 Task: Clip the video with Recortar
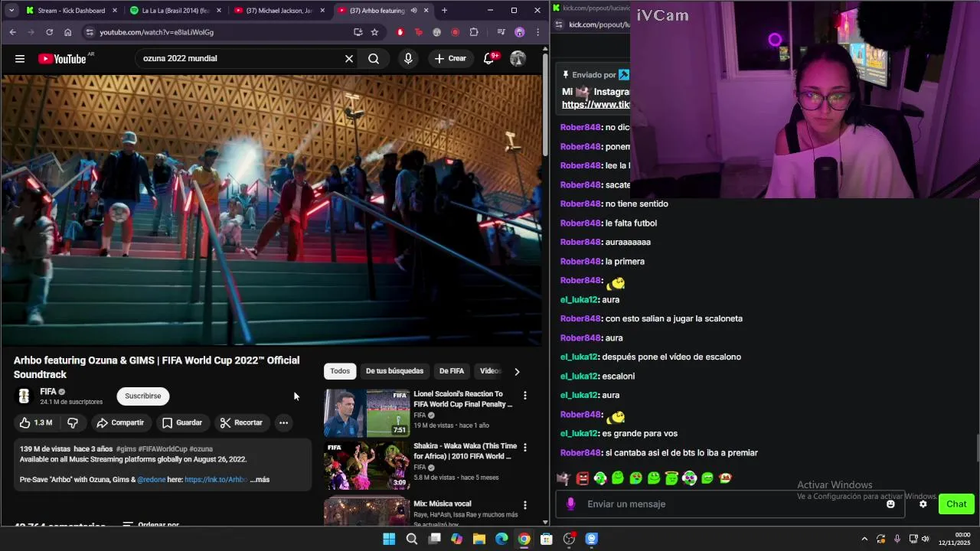(241, 422)
